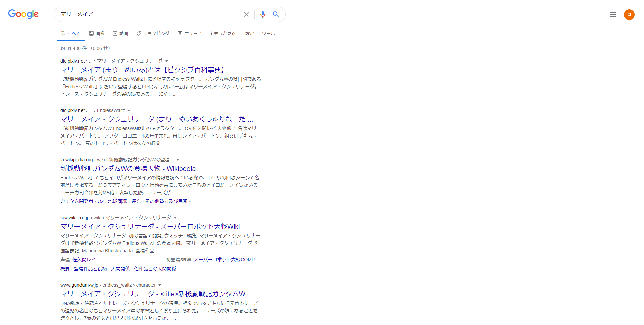Expand the もっと見る (More) menu
The height and width of the screenshot is (325, 644).
[x=222, y=33]
